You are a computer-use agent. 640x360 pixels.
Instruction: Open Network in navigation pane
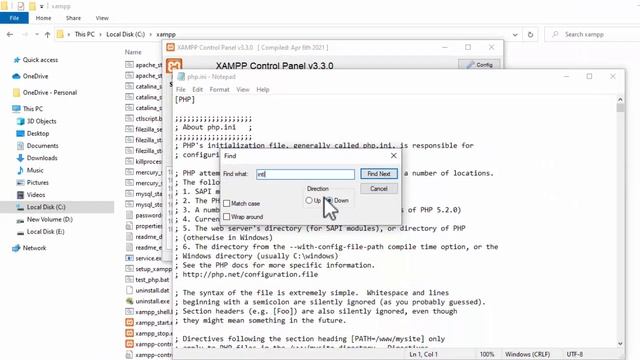[34, 248]
